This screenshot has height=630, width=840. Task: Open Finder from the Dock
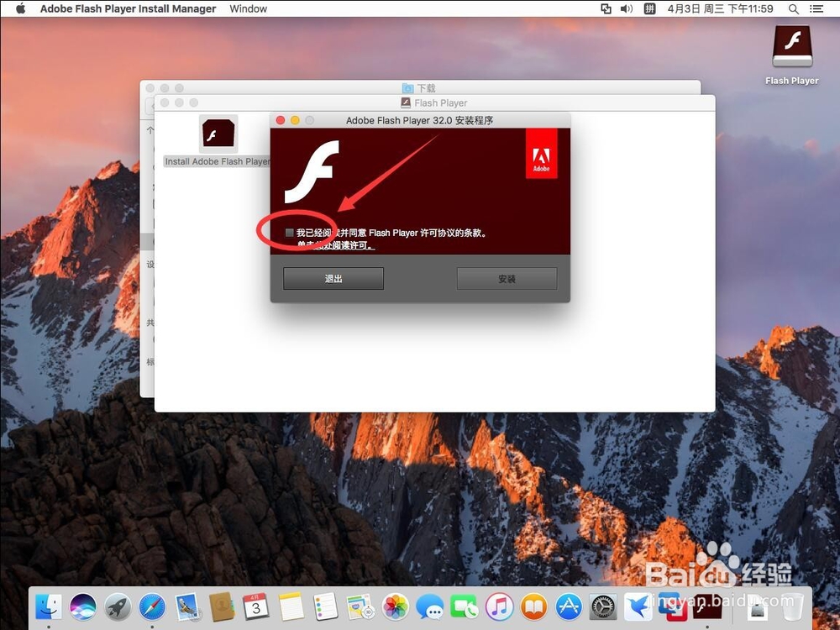pyautogui.click(x=49, y=607)
